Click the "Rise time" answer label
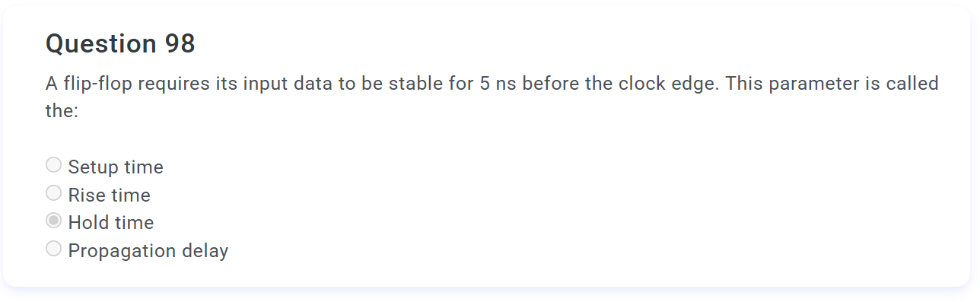 click(110, 195)
